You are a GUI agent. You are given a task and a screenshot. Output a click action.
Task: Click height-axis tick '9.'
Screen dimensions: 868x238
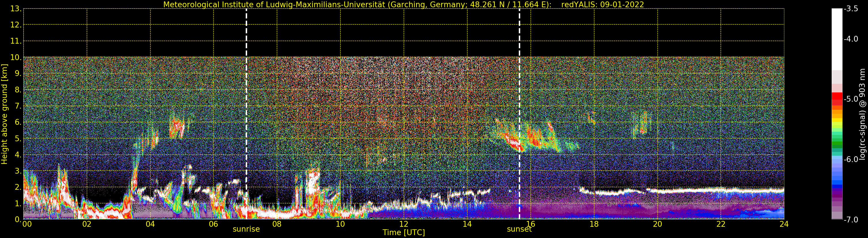point(18,74)
